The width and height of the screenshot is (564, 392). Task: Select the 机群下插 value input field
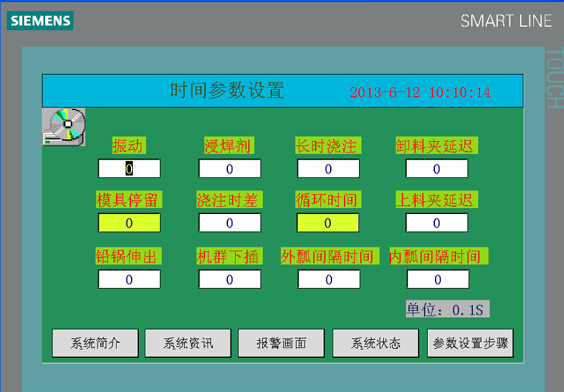230,279
